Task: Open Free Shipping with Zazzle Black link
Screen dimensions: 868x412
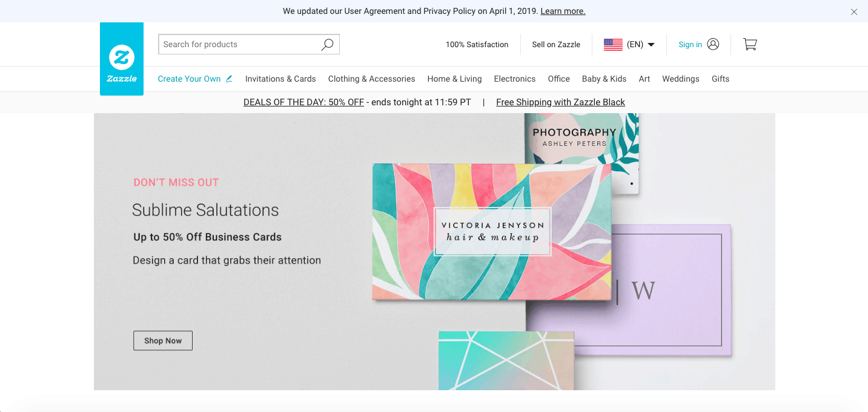Action: coord(560,102)
